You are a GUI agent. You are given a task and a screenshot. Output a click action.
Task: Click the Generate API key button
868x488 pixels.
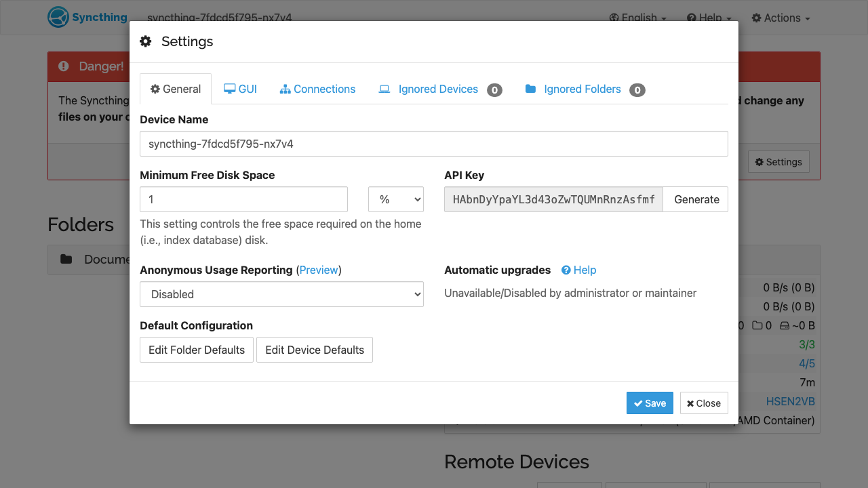click(x=696, y=199)
